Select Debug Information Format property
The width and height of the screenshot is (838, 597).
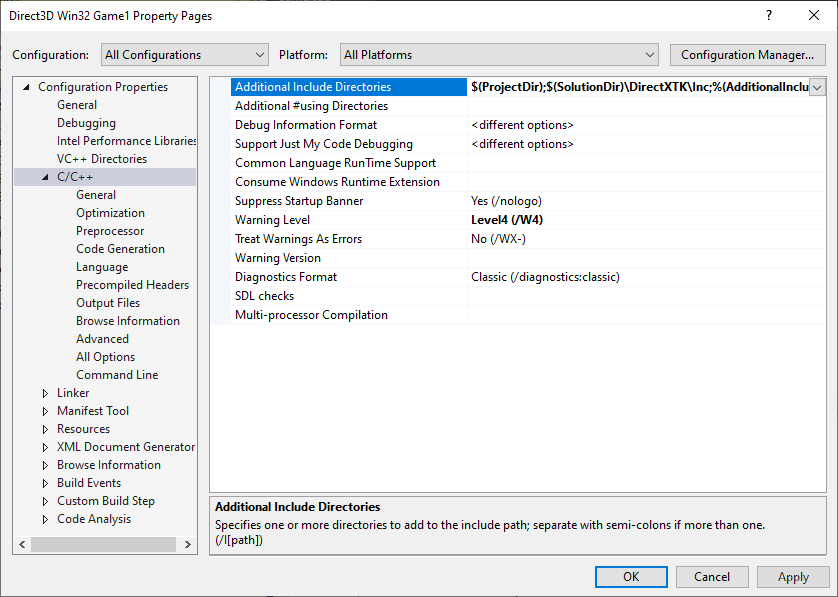tap(349, 125)
